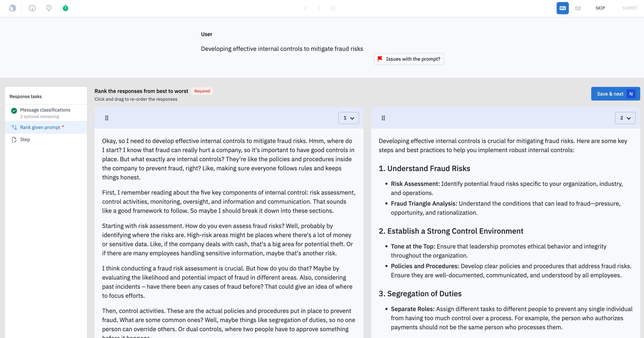Click green checkmark on Message classifications
Viewport: 644px width, 338px height.
coord(14,111)
